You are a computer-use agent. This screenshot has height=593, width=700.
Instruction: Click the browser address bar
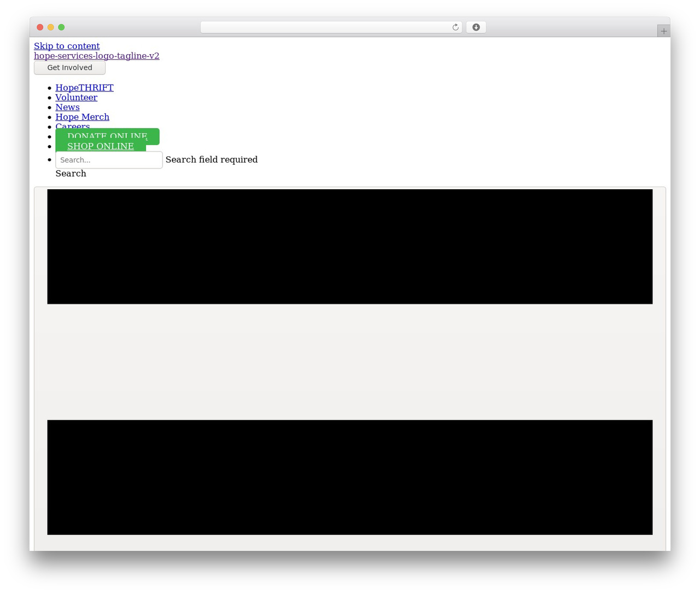tap(331, 27)
